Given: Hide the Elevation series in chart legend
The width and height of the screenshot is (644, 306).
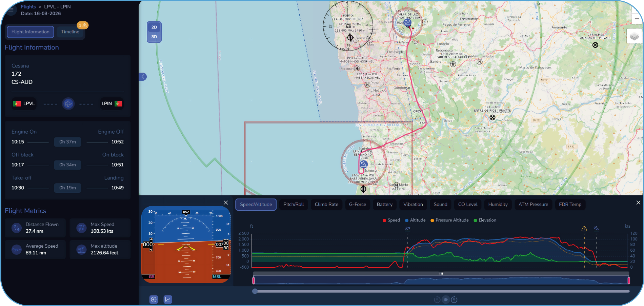Looking at the screenshot, I should click(x=485, y=220).
